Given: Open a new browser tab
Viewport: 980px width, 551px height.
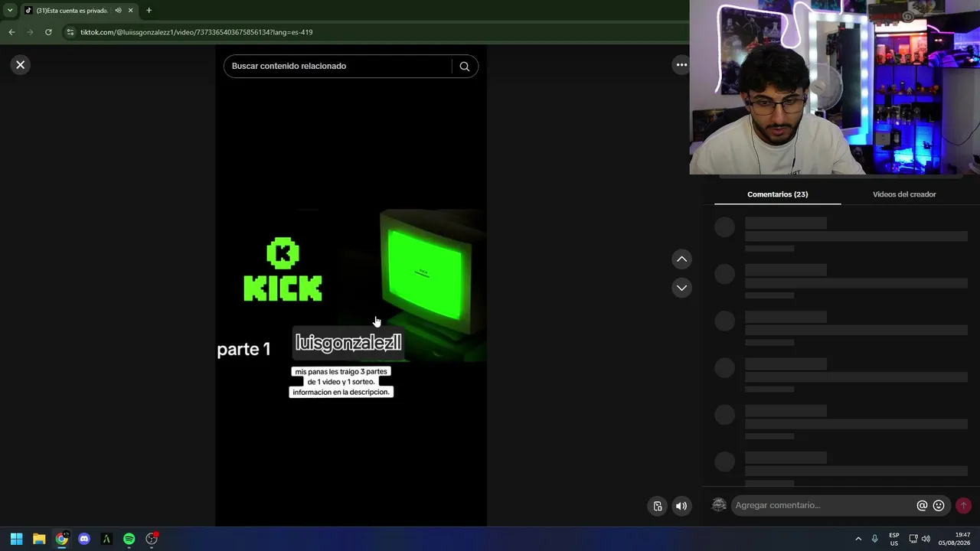Looking at the screenshot, I should coord(149,11).
